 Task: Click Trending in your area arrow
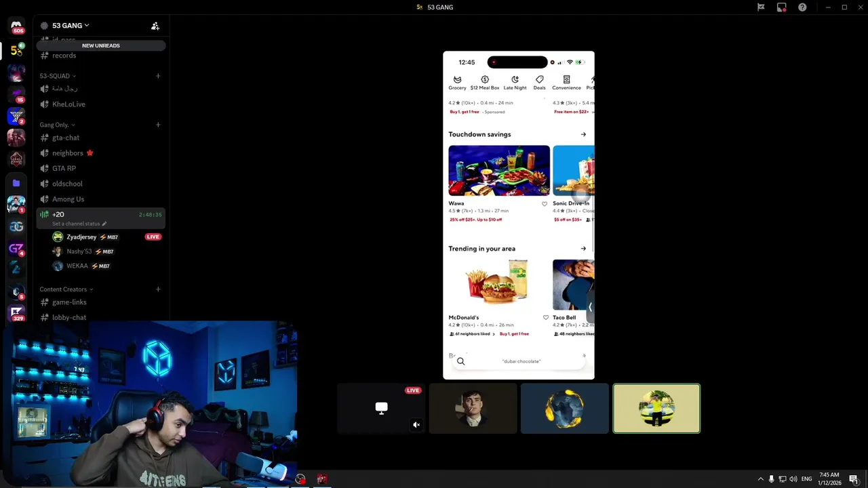click(583, 249)
